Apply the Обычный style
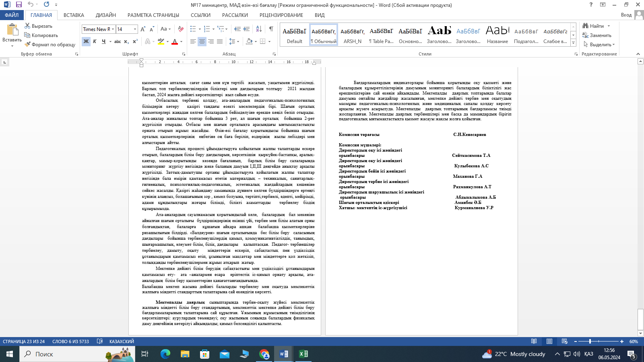The width and height of the screenshot is (644, 362). click(x=324, y=35)
